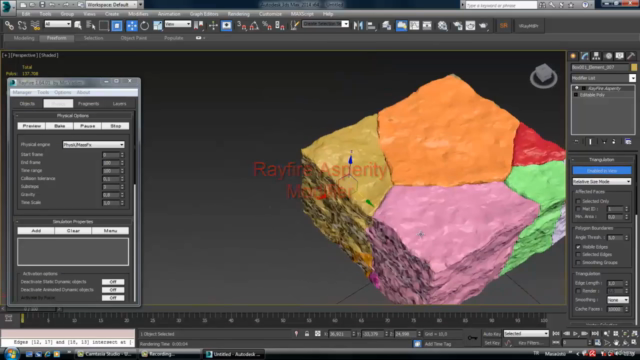Screen dimensions: 640x360
Task: Enable the Mat ID checkbox
Action: [x=578, y=209]
